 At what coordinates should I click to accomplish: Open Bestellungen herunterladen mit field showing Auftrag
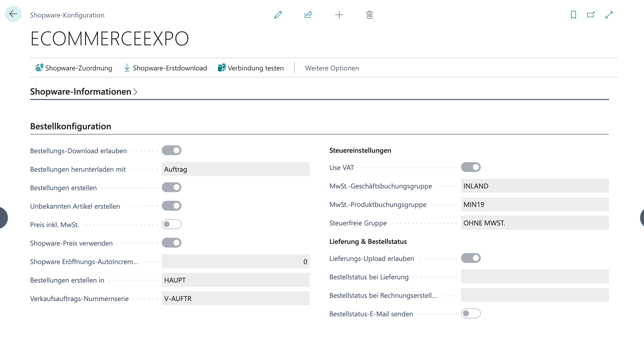(236, 169)
